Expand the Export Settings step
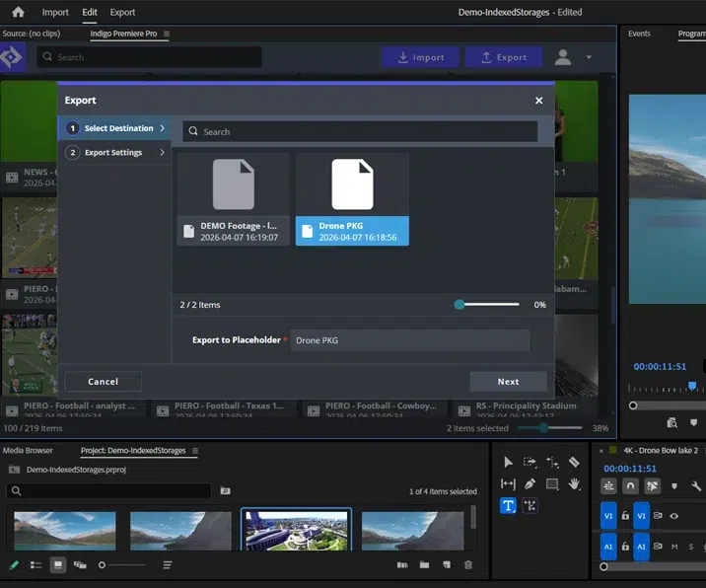This screenshot has width=706, height=588. 114,153
